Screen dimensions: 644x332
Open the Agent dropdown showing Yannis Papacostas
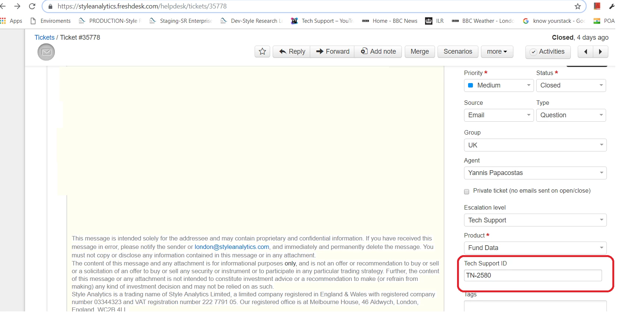point(535,173)
